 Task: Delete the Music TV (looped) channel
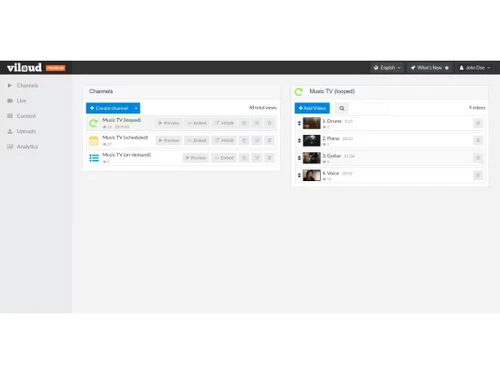(x=269, y=123)
